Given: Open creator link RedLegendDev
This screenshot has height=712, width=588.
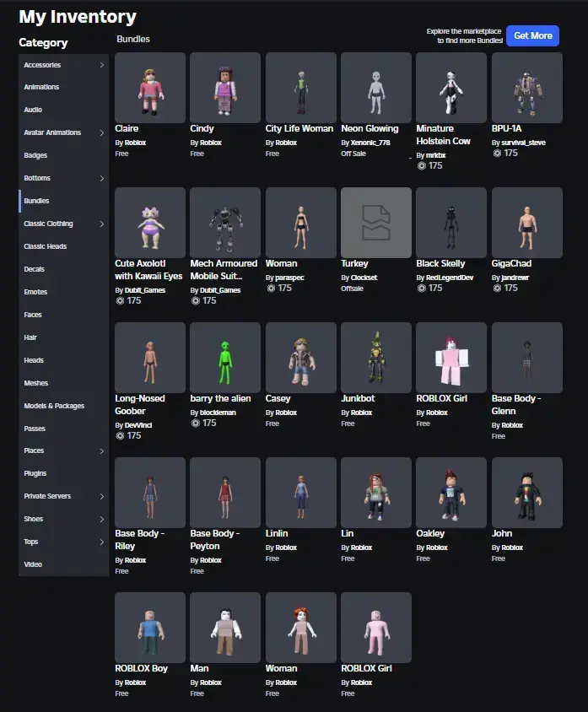Looking at the screenshot, I should click(x=450, y=278).
